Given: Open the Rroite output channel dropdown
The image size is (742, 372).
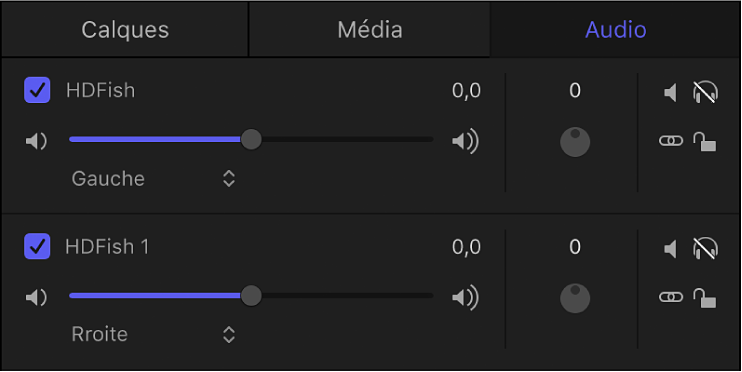Looking at the screenshot, I should [x=153, y=335].
